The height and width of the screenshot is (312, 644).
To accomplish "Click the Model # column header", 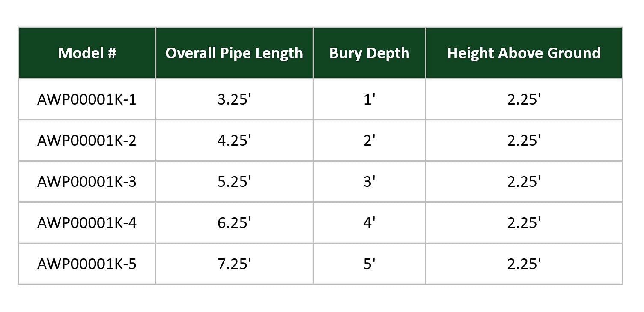I will click(x=87, y=53).
